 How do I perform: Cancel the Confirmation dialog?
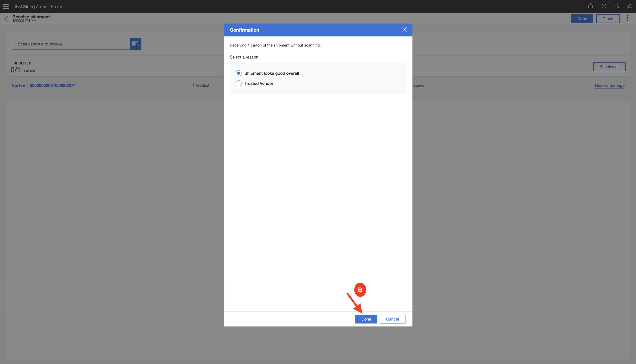tap(392, 319)
